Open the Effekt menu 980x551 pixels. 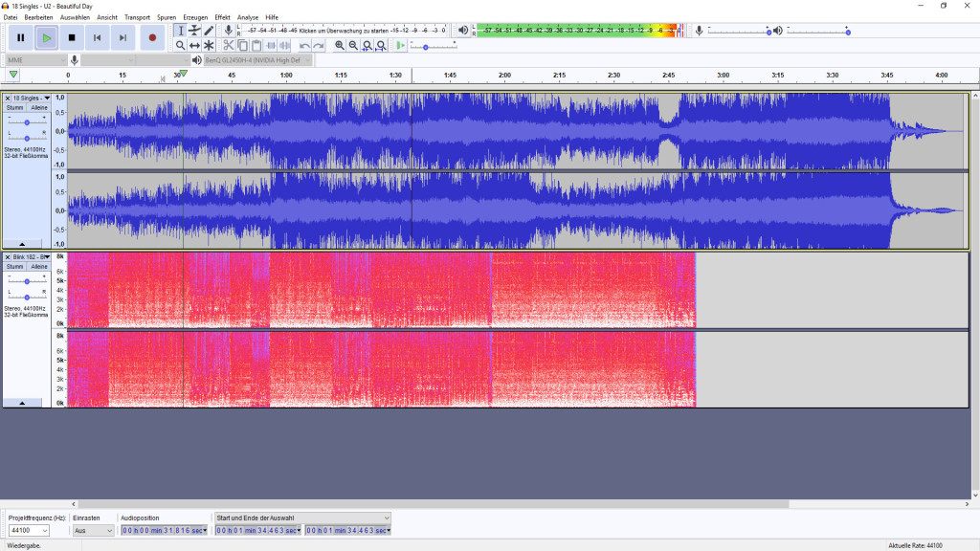point(222,16)
